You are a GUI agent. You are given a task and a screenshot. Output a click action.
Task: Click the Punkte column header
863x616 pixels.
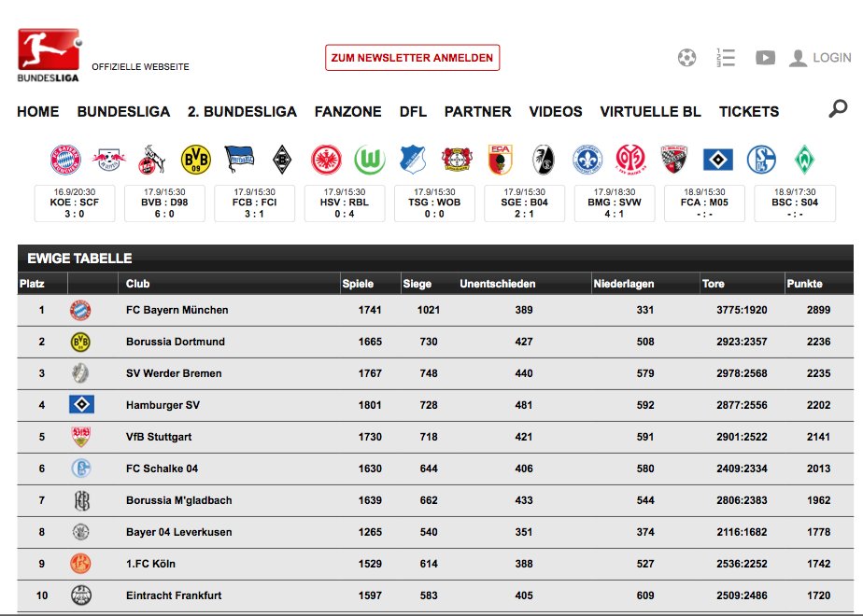click(x=804, y=284)
